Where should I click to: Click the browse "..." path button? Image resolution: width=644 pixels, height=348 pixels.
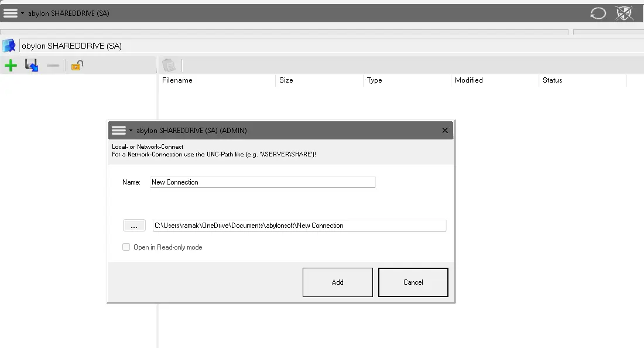[134, 226]
